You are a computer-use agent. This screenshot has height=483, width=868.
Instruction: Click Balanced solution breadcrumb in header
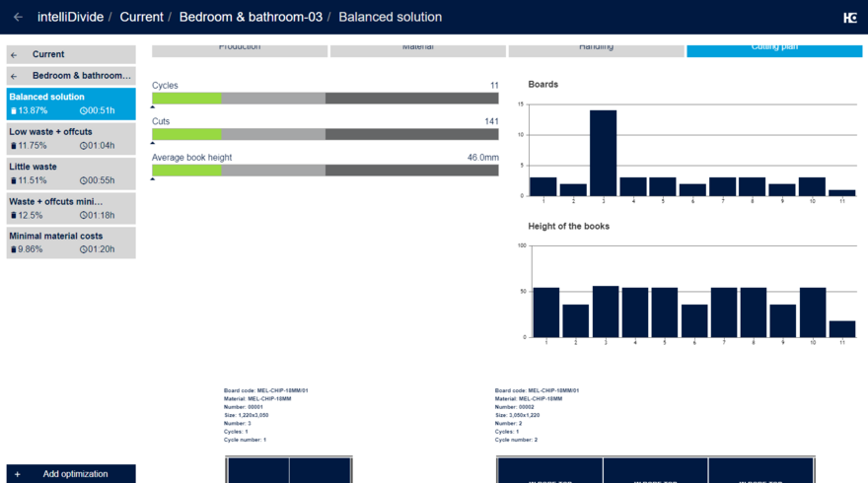[391, 17]
